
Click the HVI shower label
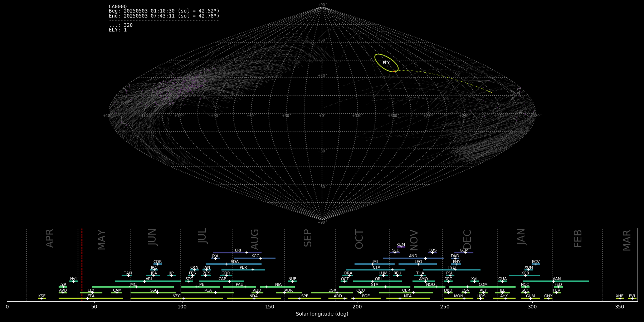[x=73, y=279]
